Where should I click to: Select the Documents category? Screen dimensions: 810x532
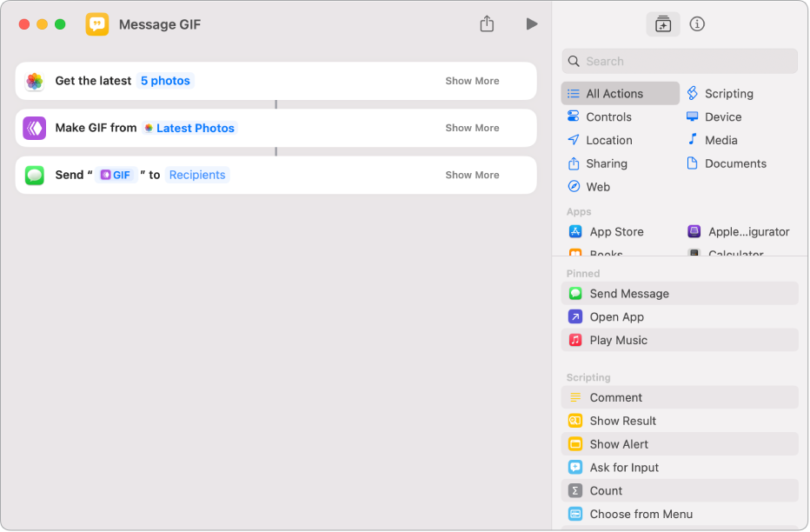click(x=727, y=163)
